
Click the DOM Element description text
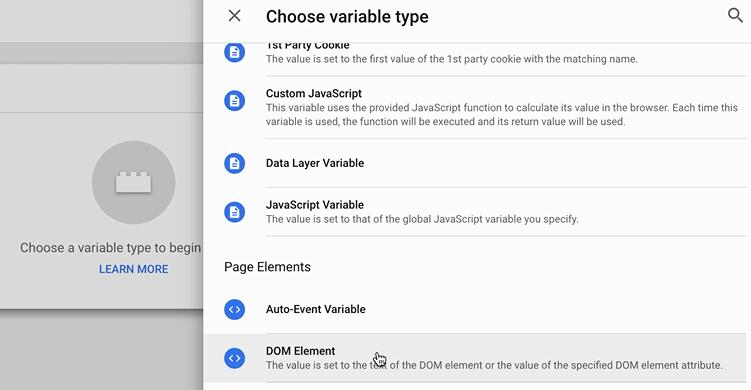coord(494,365)
